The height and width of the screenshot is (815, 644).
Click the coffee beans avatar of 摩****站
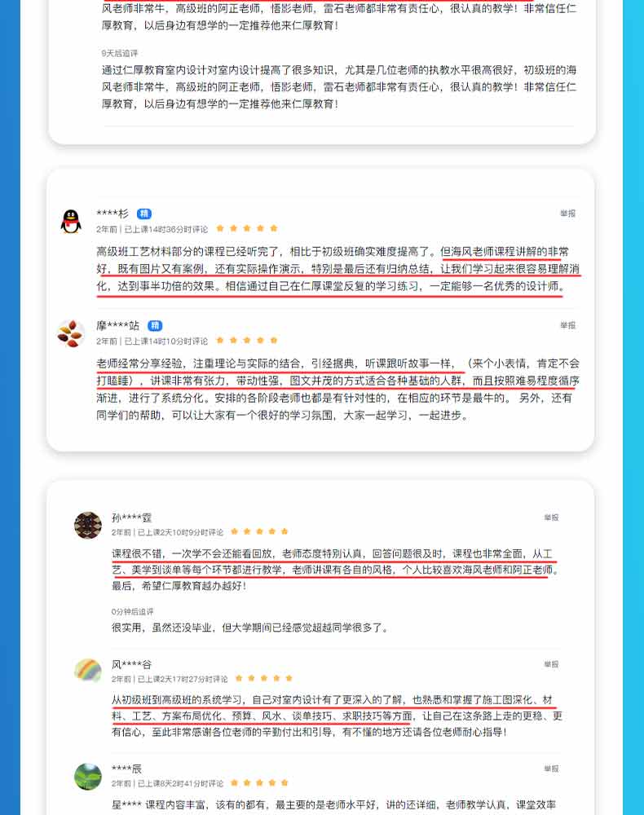point(71,333)
